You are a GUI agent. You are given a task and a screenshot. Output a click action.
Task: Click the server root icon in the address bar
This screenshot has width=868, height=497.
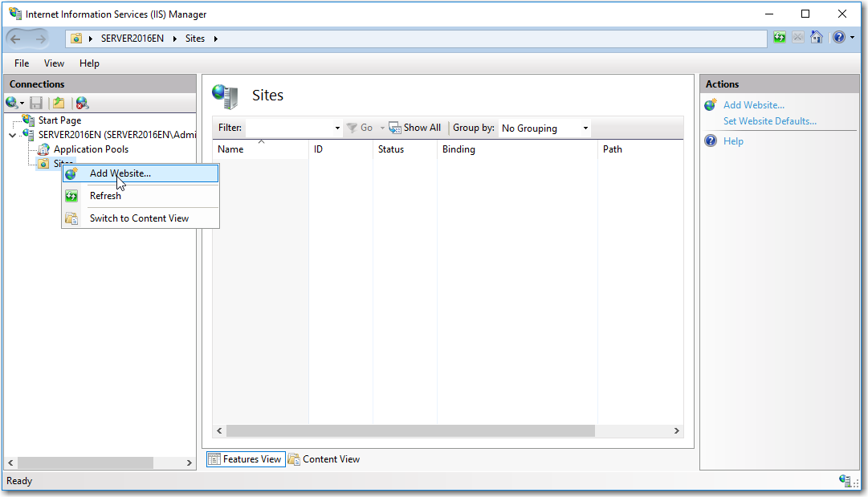click(76, 39)
